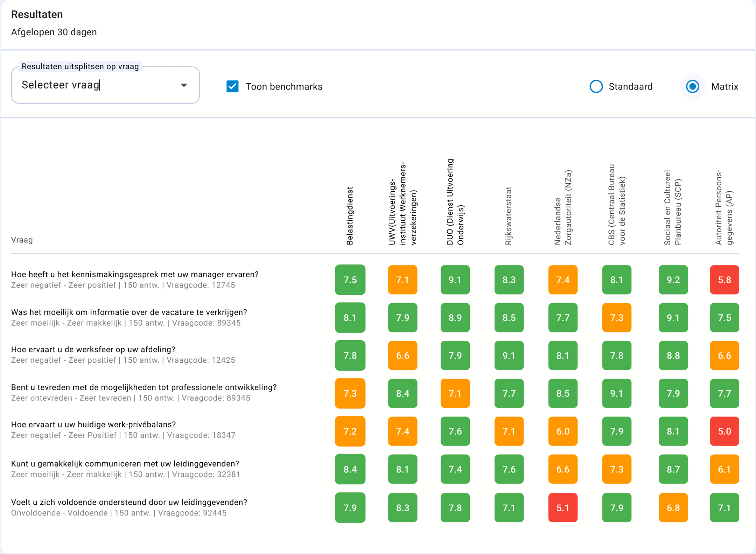This screenshot has height=554, width=756.
Task: Click the red 5.8 score for Autoriteit Persoonsgegevens
Action: point(724,280)
